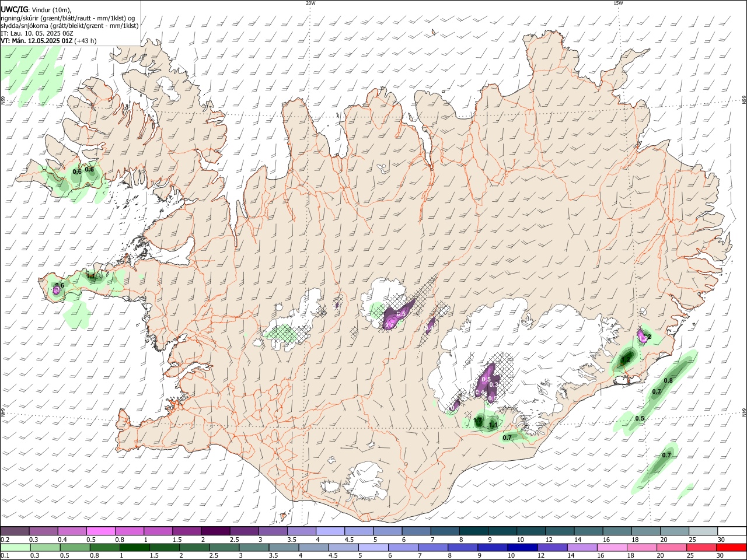Click the medium green 0.5 rain legend swatch
This screenshot has width=747, height=560.
75,548
